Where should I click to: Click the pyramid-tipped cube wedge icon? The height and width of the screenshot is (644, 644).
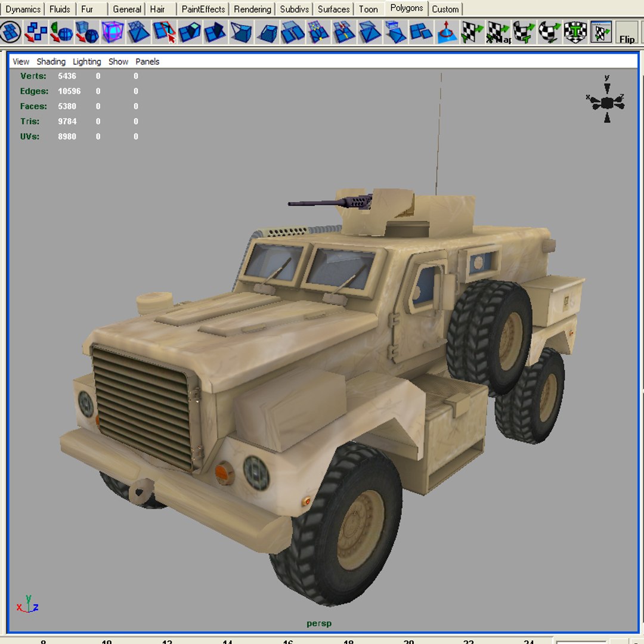point(241,32)
